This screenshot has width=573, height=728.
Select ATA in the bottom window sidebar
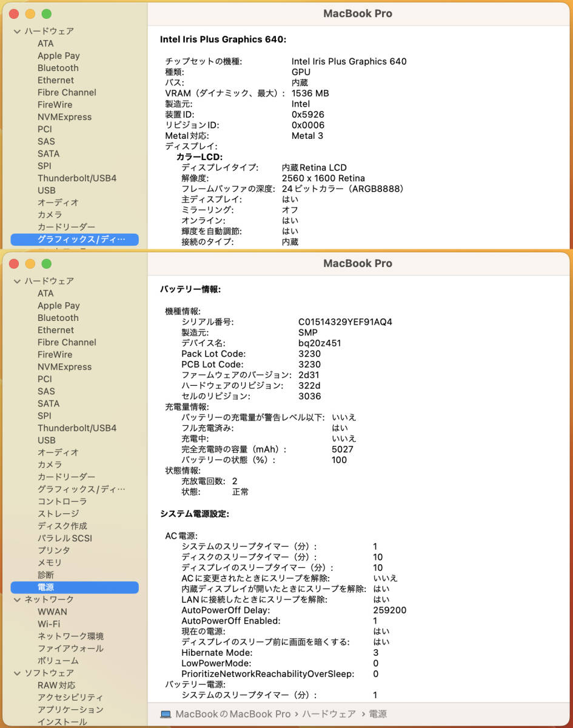pos(45,293)
